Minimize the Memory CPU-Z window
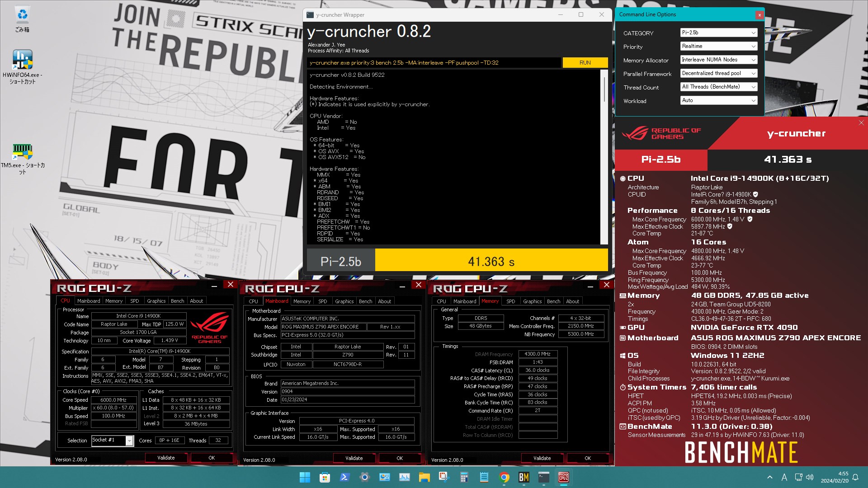 click(590, 286)
